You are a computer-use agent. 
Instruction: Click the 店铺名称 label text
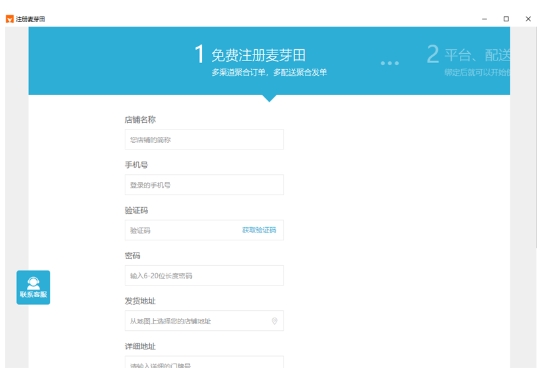[x=140, y=120]
